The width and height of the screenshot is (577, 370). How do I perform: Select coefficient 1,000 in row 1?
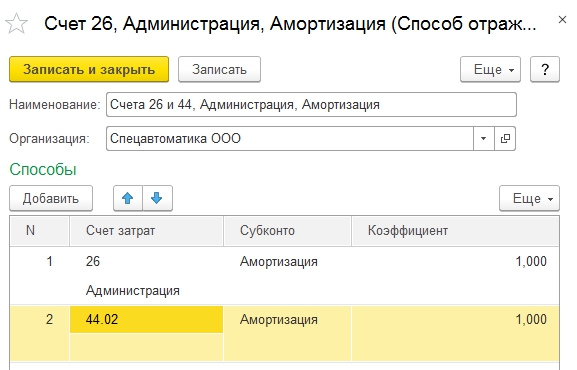pyautogui.click(x=455, y=261)
